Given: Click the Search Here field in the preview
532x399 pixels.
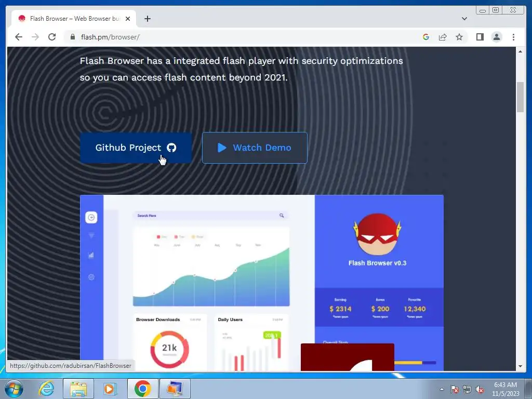Looking at the screenshot, I should click(210, 216).
